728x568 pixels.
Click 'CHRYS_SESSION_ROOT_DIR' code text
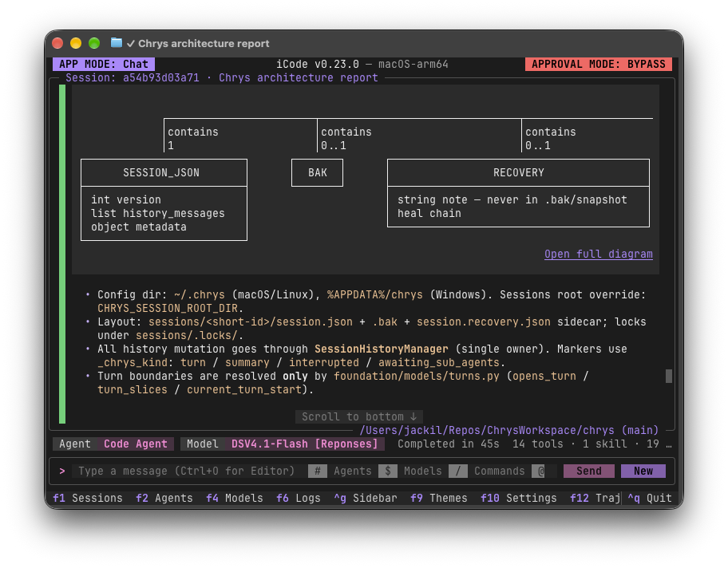[168, 308]
